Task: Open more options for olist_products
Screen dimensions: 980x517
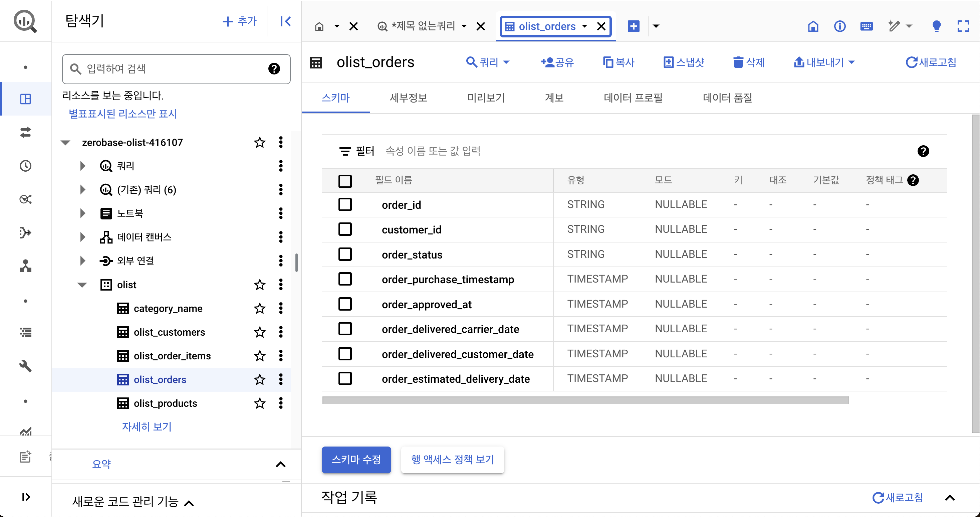Action: 281,403
